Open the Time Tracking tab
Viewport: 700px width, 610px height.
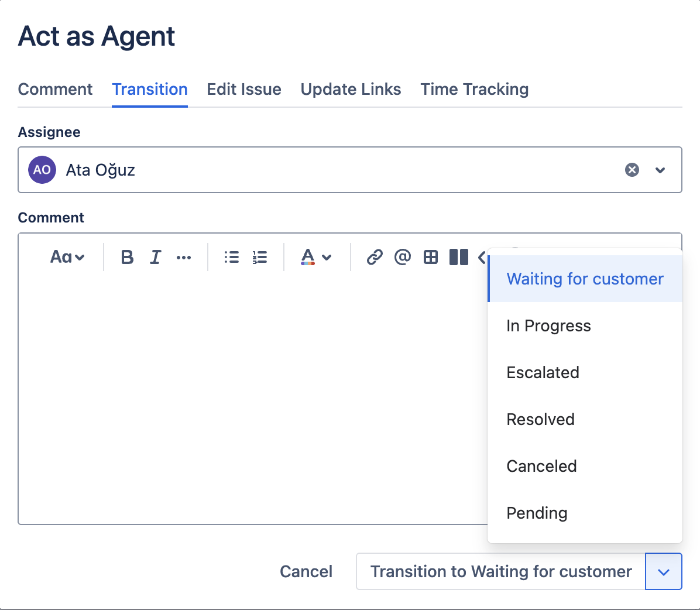[475, 90]
